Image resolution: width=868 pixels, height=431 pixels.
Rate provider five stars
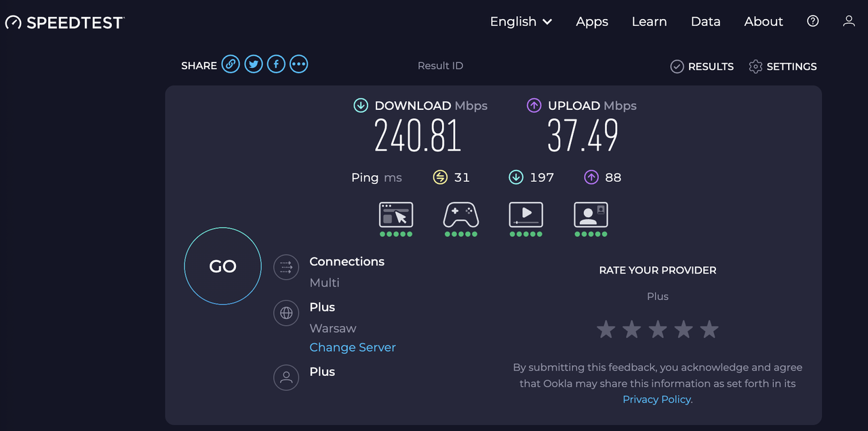tap(709, 330)
